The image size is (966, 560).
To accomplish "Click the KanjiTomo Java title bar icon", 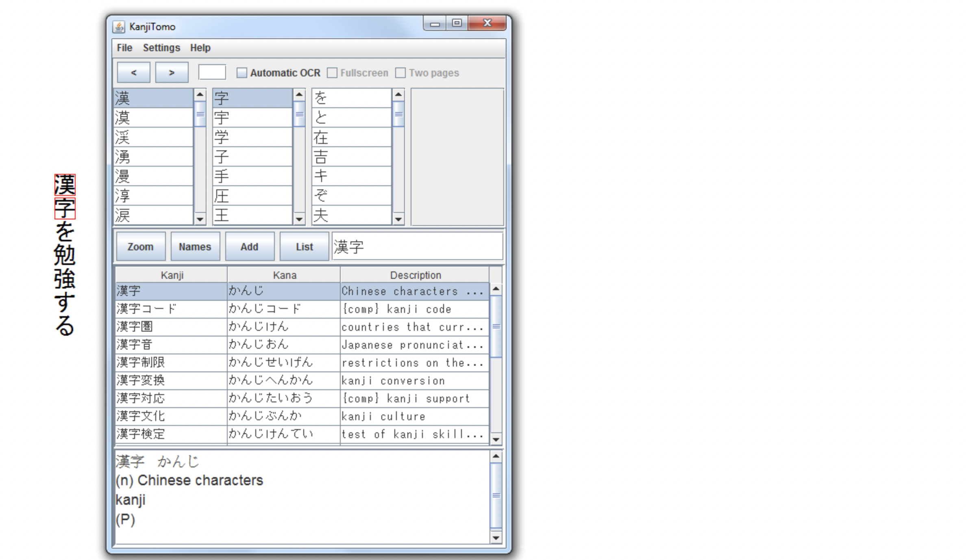I will 118,27.
